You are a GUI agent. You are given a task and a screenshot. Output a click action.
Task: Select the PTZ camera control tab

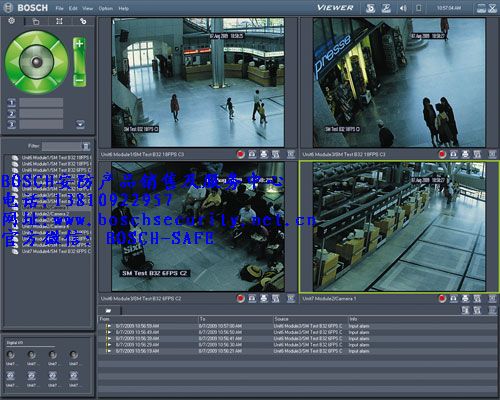tap(12, 21)
